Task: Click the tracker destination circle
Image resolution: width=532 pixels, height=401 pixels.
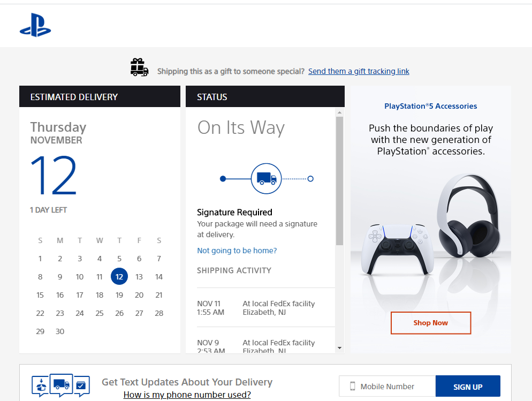Action: (310, 179)
